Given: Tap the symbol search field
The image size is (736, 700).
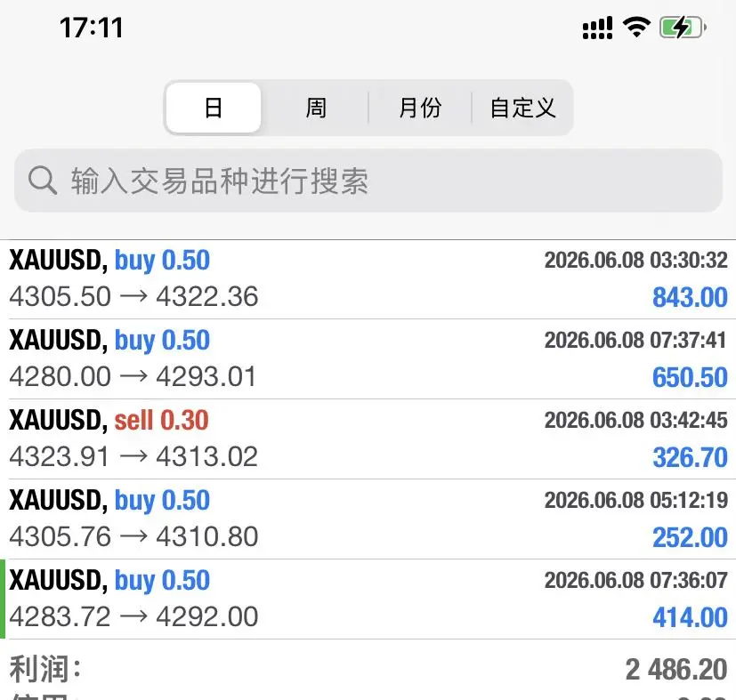Looking at the screenshot, I should click(368, 181).
